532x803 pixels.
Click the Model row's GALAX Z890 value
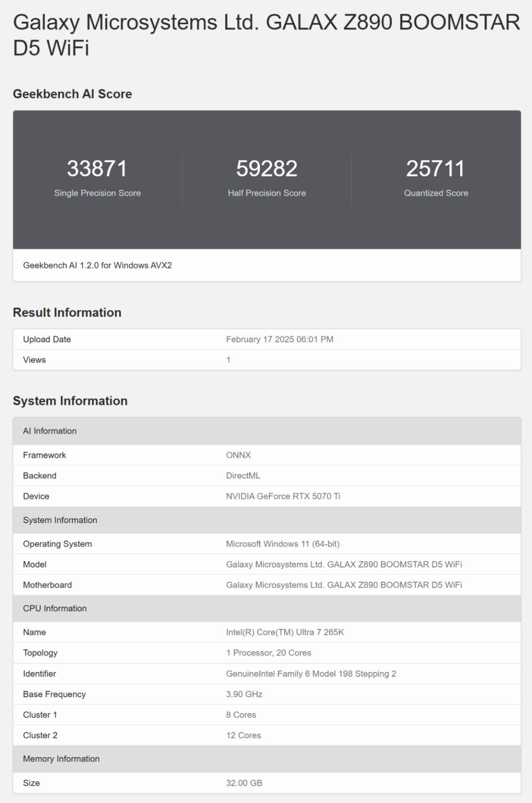344,565
